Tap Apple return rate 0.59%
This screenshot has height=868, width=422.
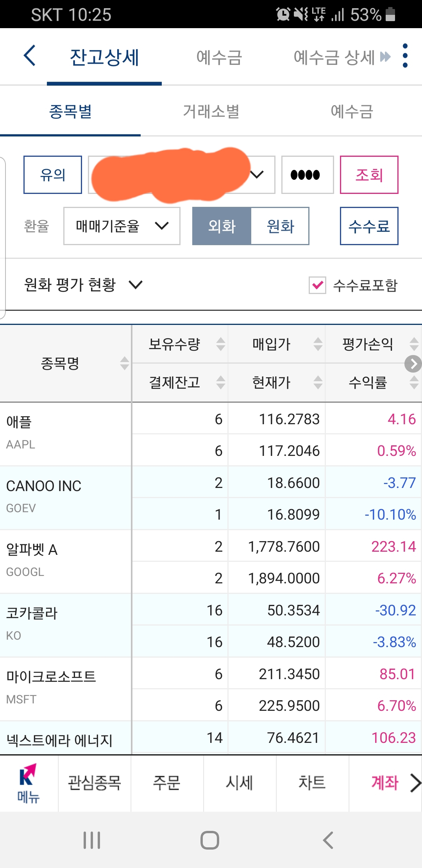tap(397, 451)
